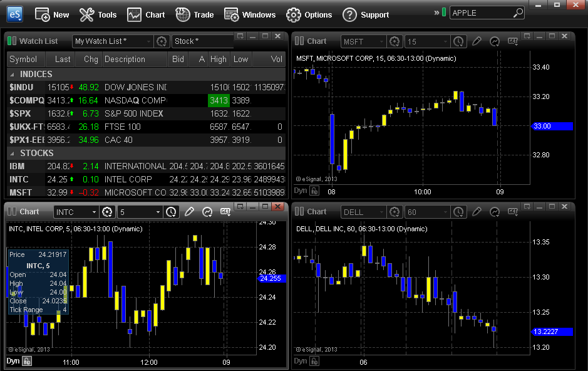Collapse the STOCKS group
The image size is (588, 371).
12,154
